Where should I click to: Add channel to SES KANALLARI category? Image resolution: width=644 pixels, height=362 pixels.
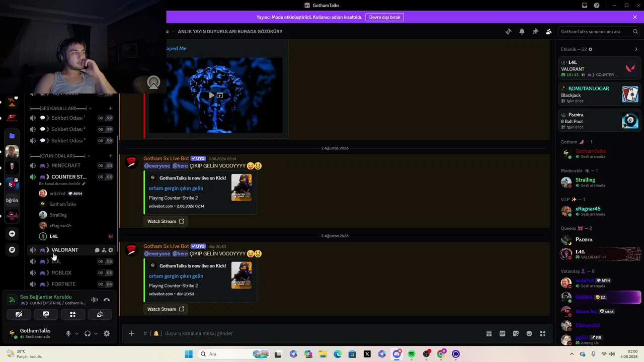click(111, 108)
